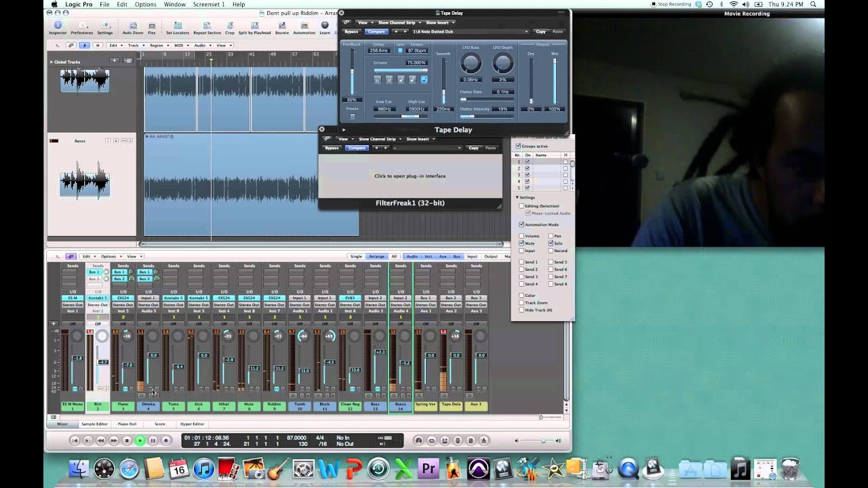Open the arrange Edit dropdown menu
The image size is (868, 488).
(x=115, y=45)
